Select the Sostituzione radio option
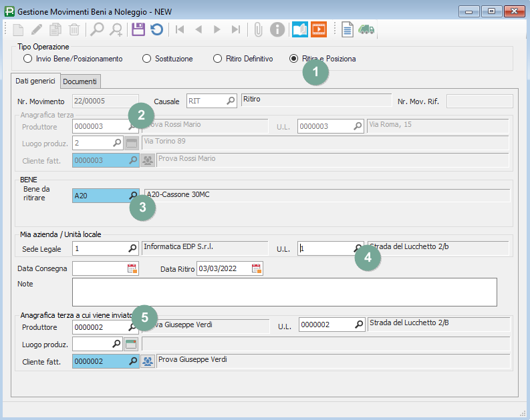This screenshot has width=530, height=420. pos(147,59)
